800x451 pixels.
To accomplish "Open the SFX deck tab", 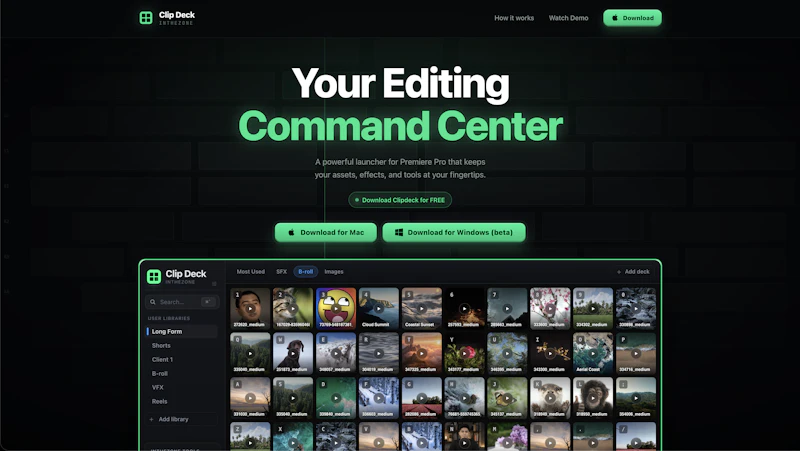I will pyautogui.click(x=282, y=271).
